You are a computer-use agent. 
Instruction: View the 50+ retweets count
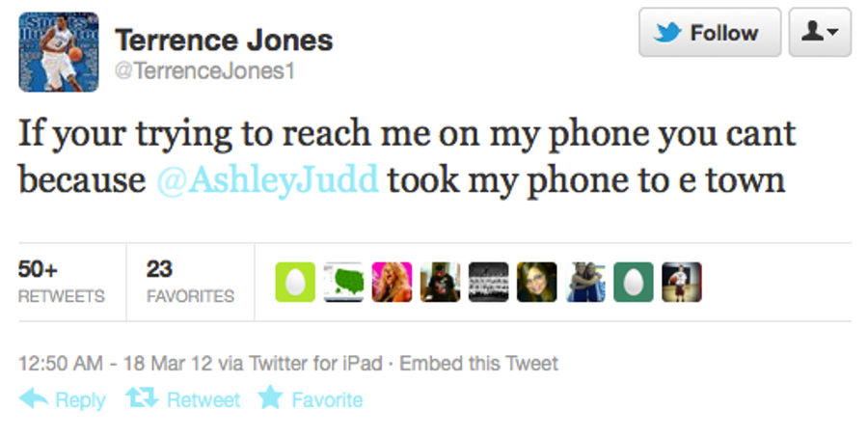pyautogui.click(x=61, y=282)
